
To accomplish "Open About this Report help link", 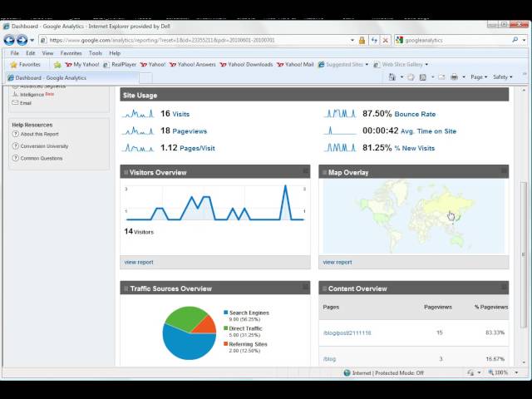I will coord(39,134).
